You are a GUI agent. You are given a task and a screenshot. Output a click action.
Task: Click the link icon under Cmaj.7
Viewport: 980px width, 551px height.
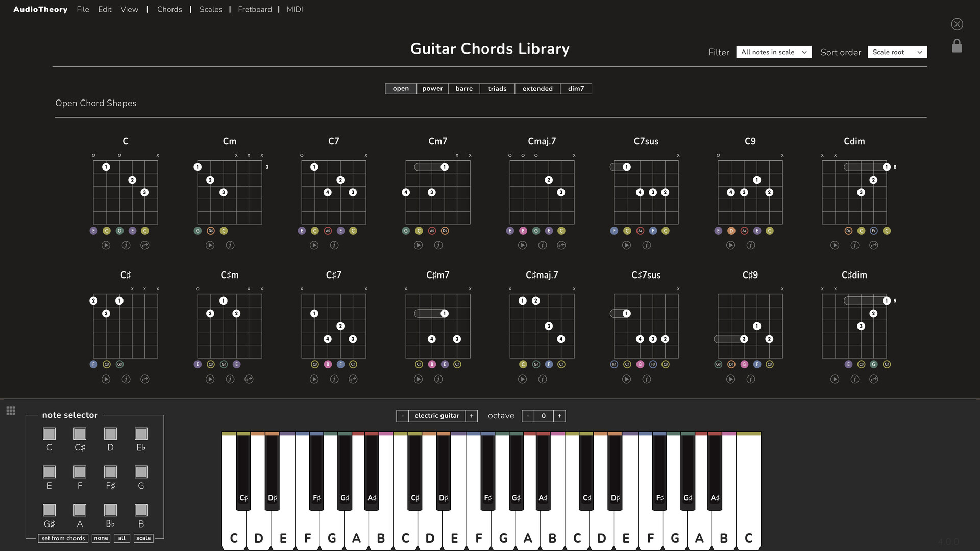click(x=561, y=245)
